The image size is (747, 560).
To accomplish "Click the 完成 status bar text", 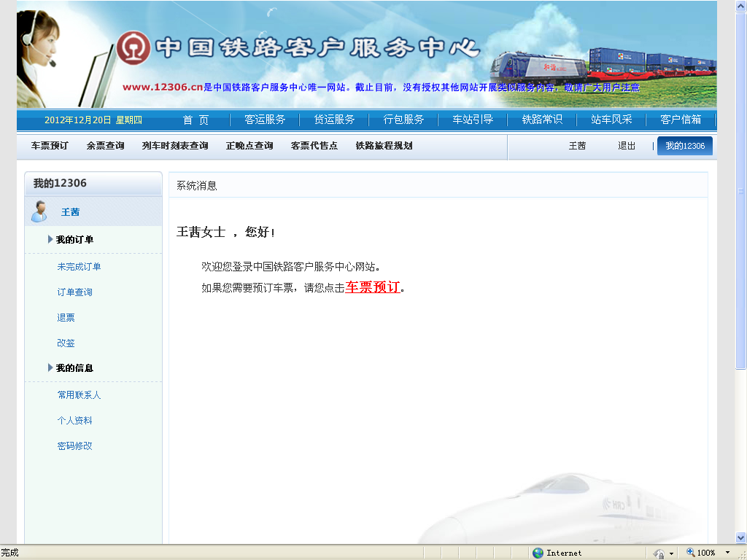I will (9, 553).
